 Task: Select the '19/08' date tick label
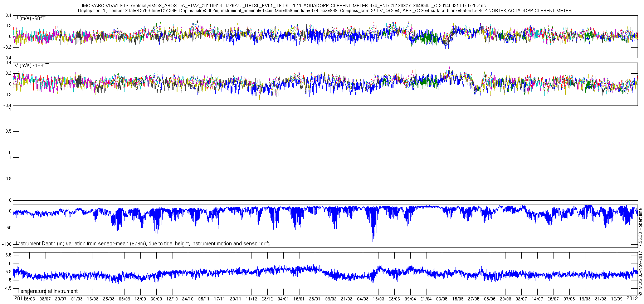(x=585, y=299)
